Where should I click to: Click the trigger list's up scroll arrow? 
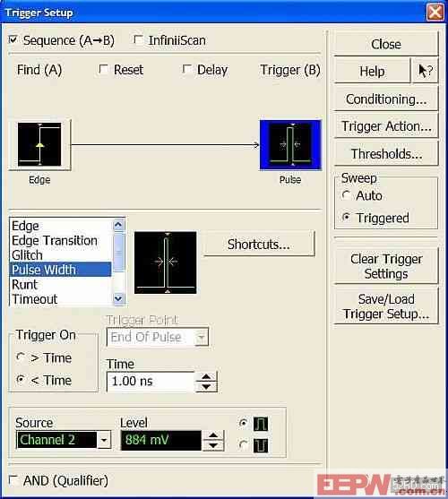(x=118, y=225)
